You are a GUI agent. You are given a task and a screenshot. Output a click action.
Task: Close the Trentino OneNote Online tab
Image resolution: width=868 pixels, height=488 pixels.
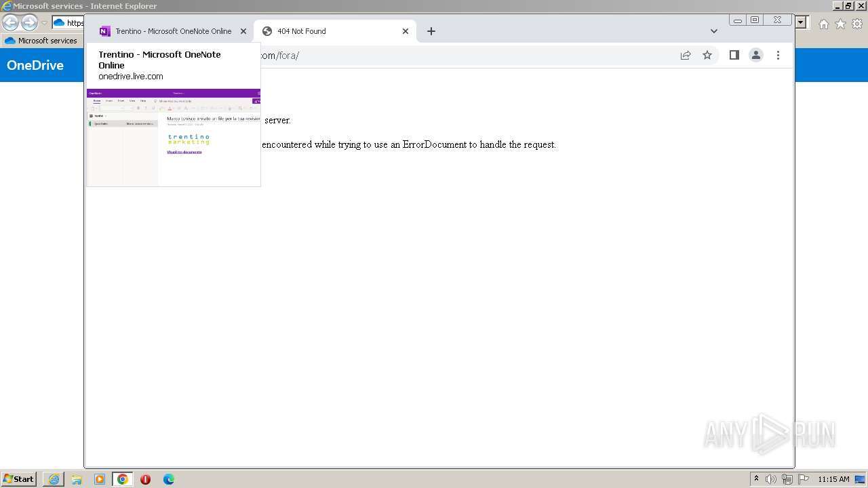243,31
